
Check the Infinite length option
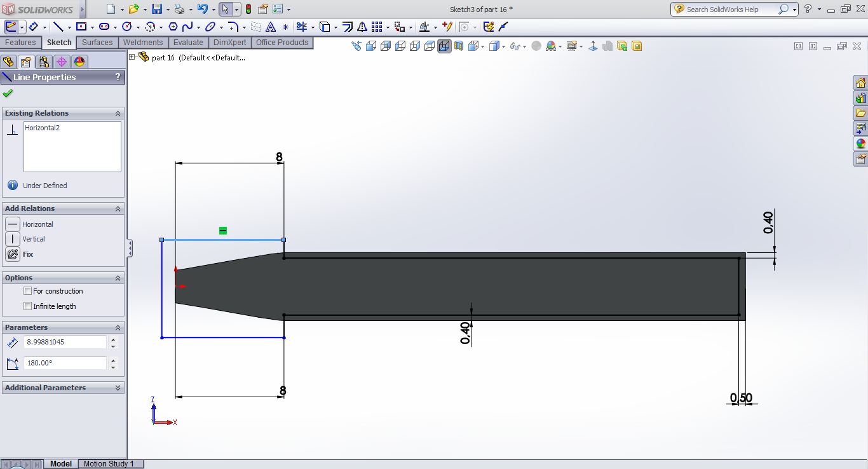pyautogui.click(x=27, y=306)
